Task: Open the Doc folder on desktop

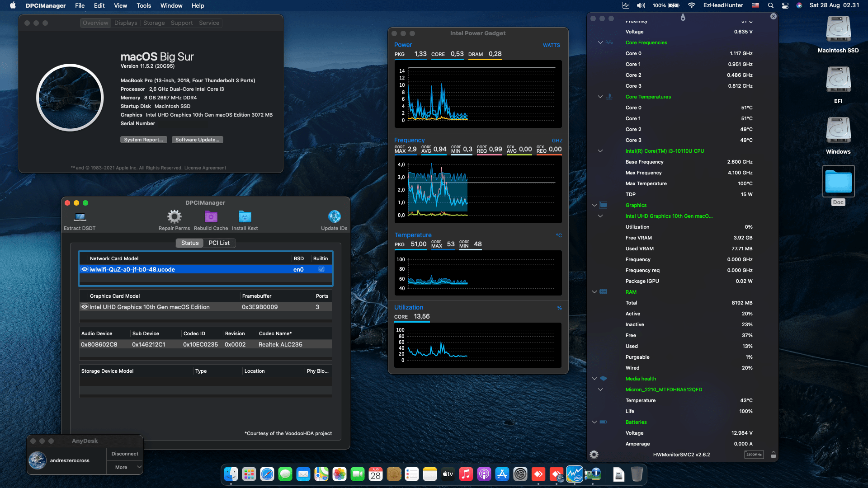Action: pyautogui.click(x=838, y=181)
